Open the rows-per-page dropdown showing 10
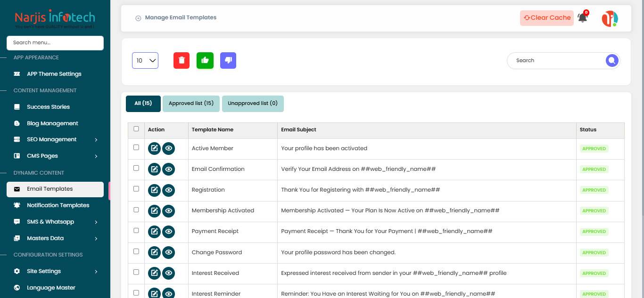644x298 pixels. [145, 60]
